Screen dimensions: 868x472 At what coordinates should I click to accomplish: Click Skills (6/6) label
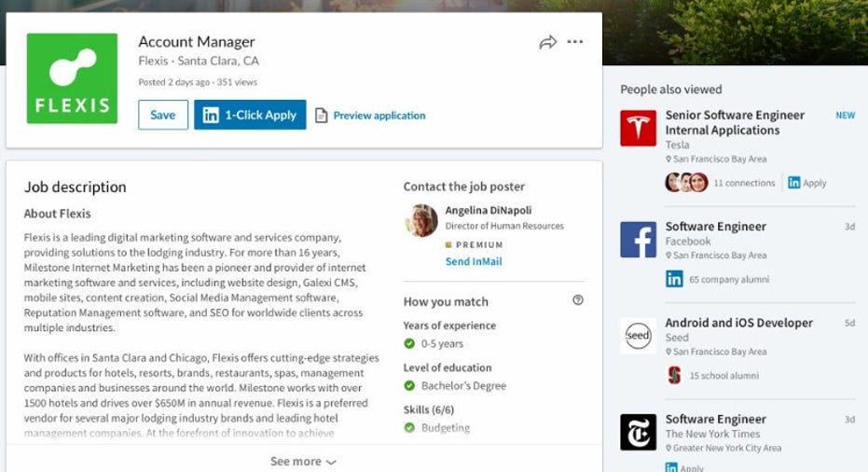coord(429,410)
